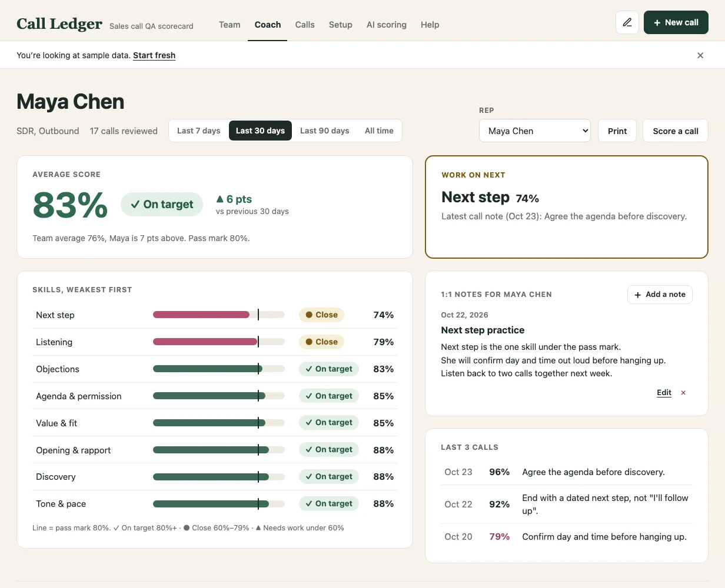This screenshot has height=588, width=725.
Task: Click the Objections progress bar
Action: [219, 369]
